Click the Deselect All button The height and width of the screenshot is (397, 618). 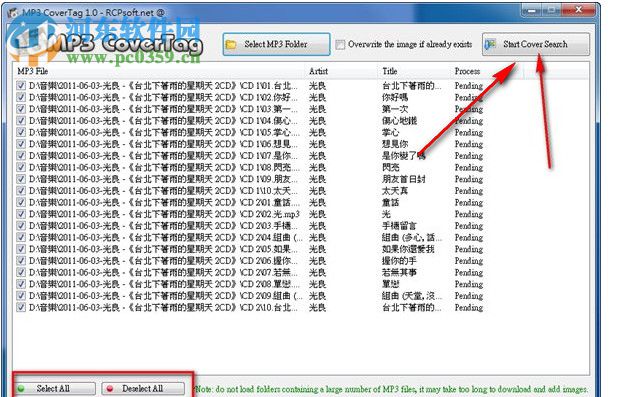(x=143, y=388)
